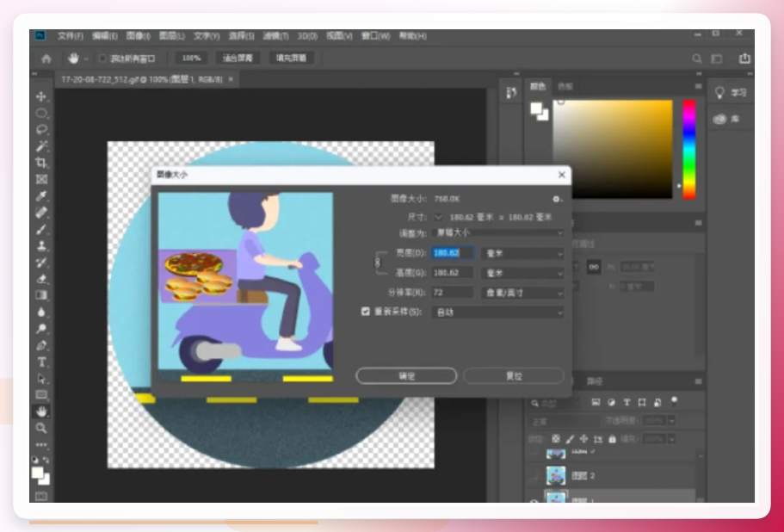
Task: Toggle the 重新采样(S) resample checkbox
Action: 366,312
